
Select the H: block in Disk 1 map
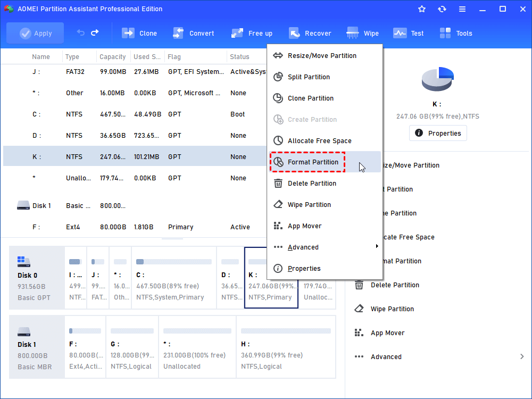286,347
